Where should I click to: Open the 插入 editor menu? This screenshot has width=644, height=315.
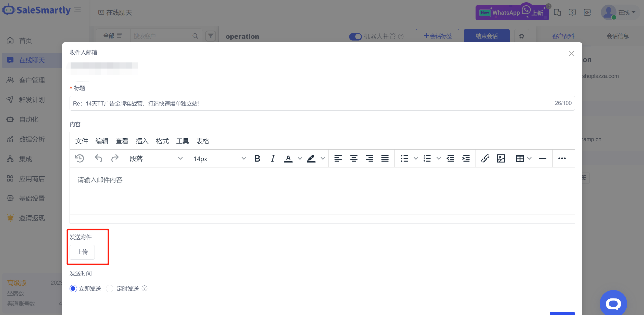[x=142, y=141]
